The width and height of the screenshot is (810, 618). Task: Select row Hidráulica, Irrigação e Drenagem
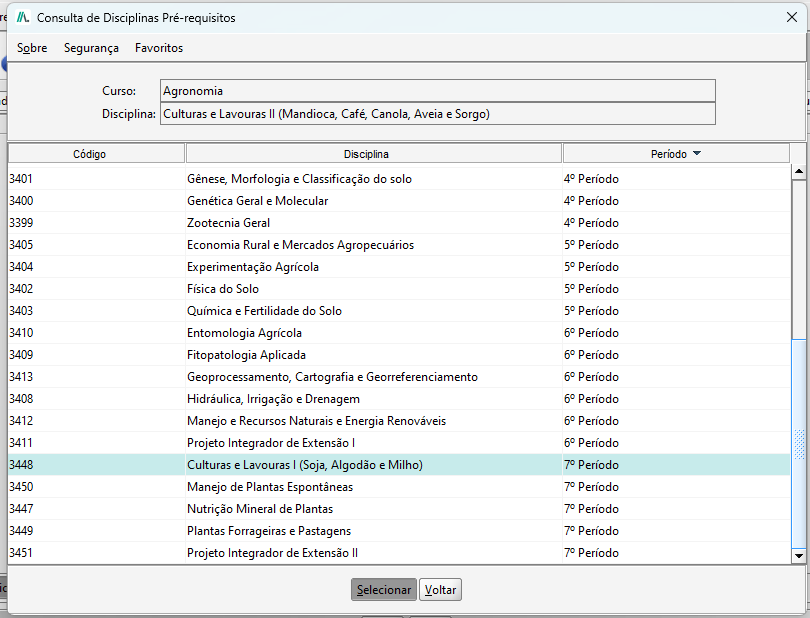coord(399,399)
